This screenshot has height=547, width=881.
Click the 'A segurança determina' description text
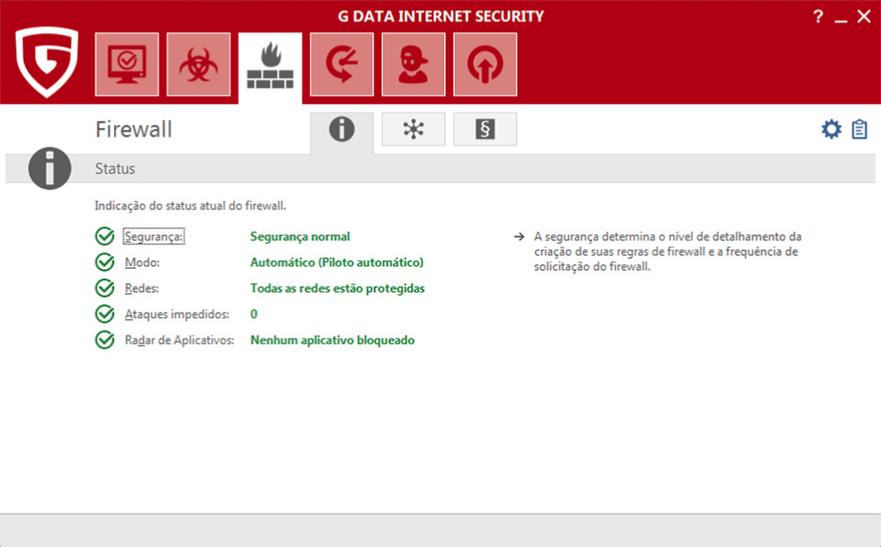[667, 251]
